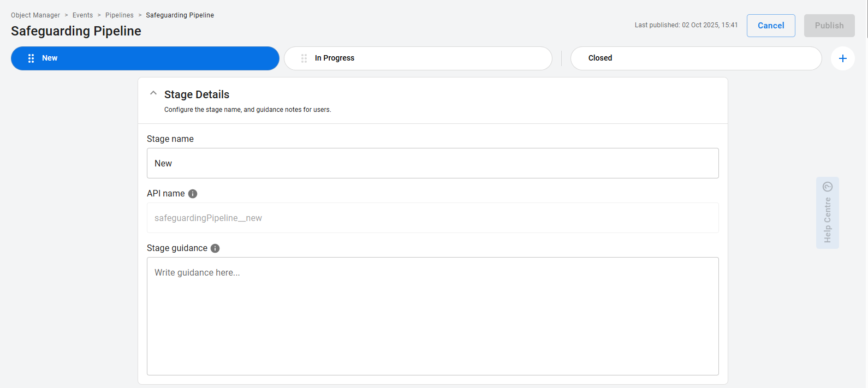Viewport: 868px width, 388px height.
Task: Click the Publish button
Action: click(x=829, y=26)
